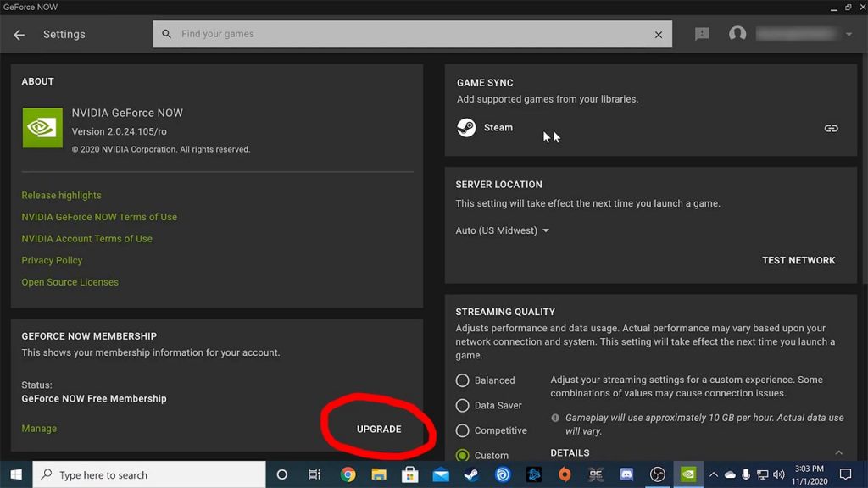
Task: Open Steam from the taskbar
Action: [x=471, y=474]
